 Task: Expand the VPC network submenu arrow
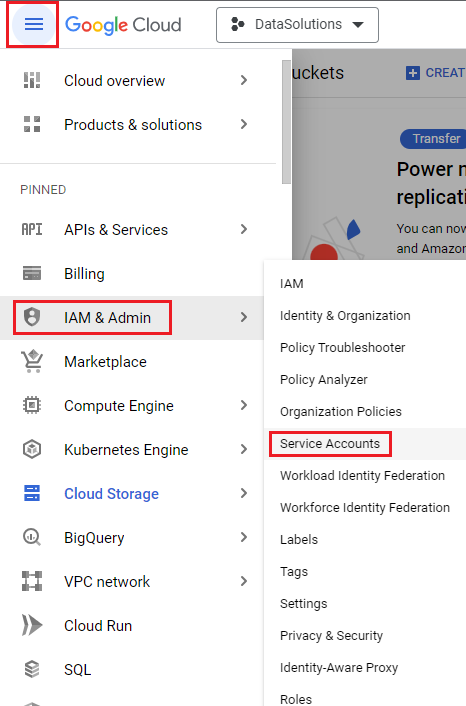point(244,581)
